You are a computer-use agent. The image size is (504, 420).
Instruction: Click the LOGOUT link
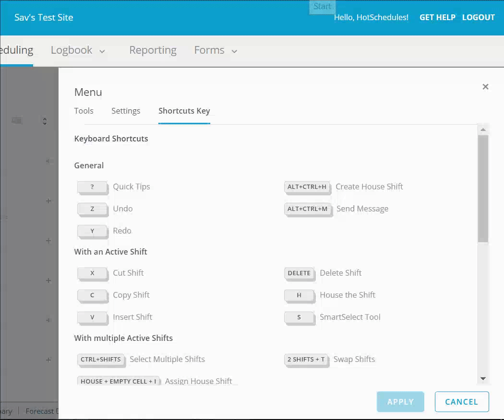478,17
